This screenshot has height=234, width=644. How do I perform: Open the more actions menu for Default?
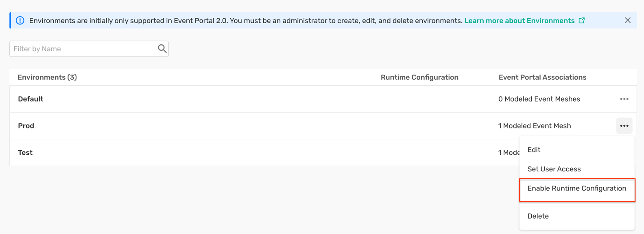pyautogui.click(x=624, y=99)
